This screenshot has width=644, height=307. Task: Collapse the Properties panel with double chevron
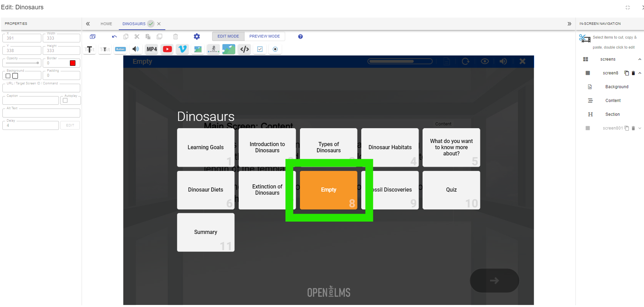pyautogui.click(x=88, y=24)
